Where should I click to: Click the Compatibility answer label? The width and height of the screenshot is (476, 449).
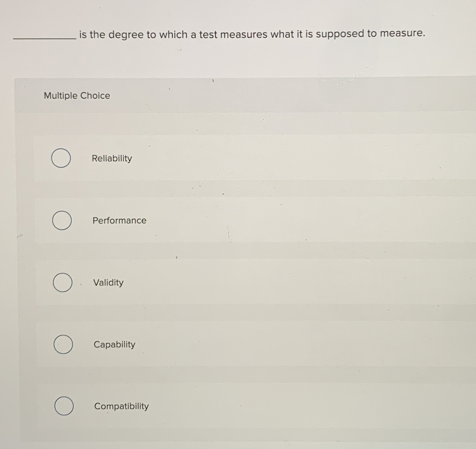[121, 406]
